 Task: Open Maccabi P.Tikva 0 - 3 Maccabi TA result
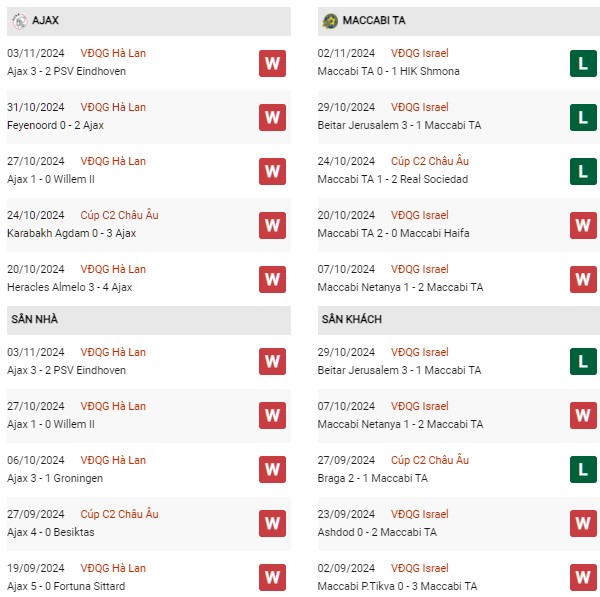[397, 586]
